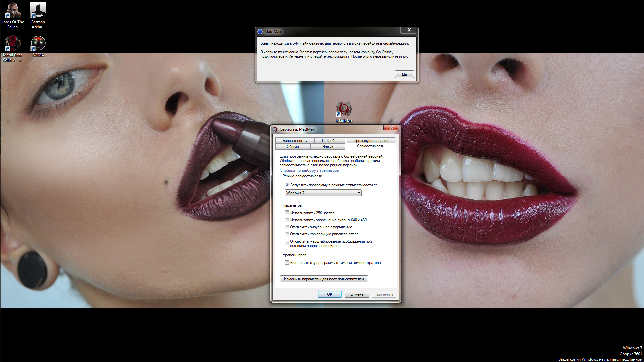Check Отключить визуальное оформление
The height and width of the screenshot is (362, 644).
287,227
